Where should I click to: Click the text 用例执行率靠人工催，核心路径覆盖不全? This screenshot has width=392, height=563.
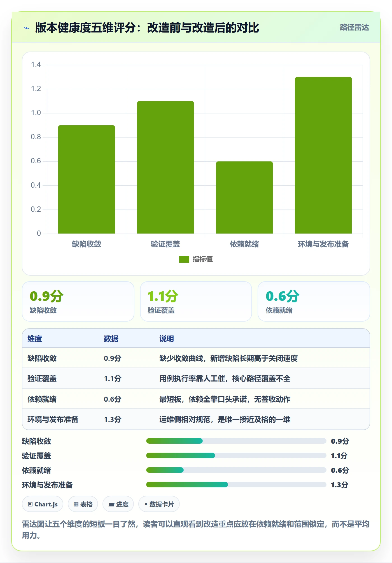(225, 379)
